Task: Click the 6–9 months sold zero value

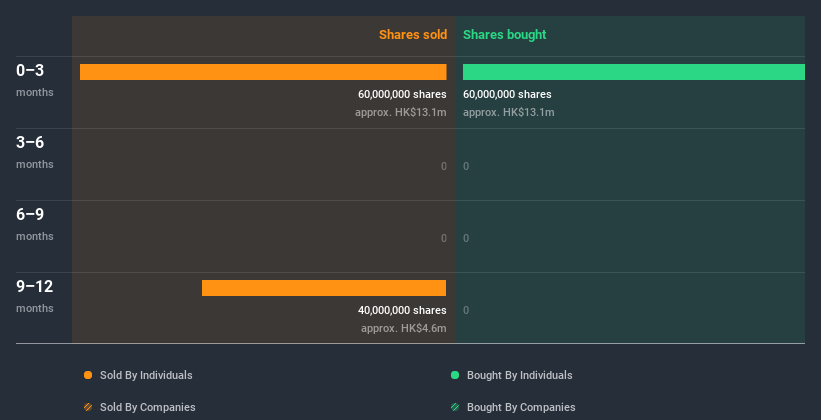Action: pos(444,238)
